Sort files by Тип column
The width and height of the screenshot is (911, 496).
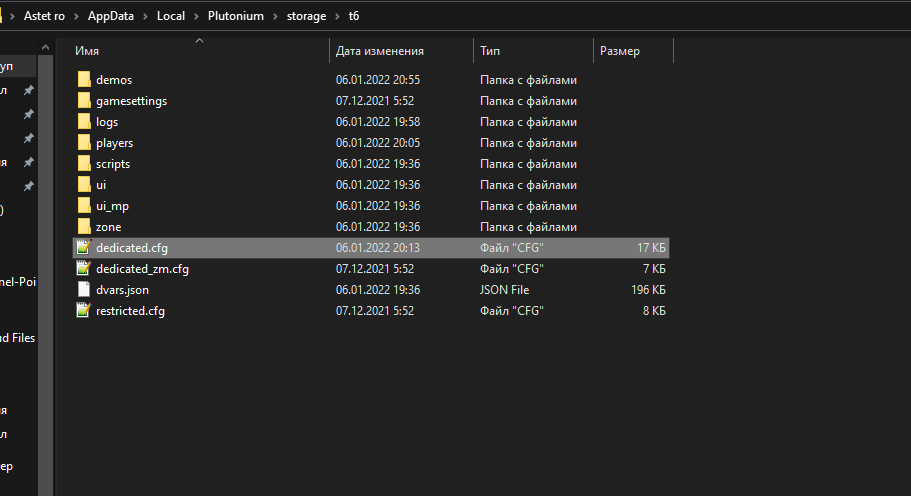491,51
